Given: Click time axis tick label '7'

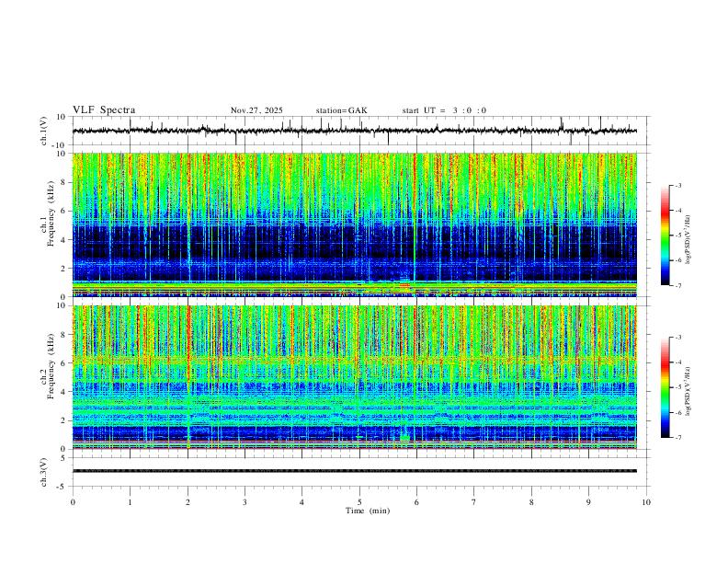Looking at the screenshot, I should point(474,502).
